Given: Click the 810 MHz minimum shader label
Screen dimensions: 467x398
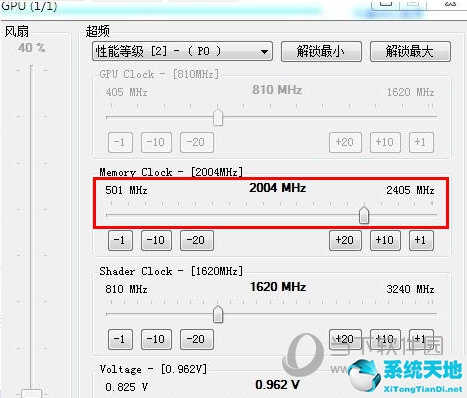Looking at the screenshot, I should click(x=126, y=289).
